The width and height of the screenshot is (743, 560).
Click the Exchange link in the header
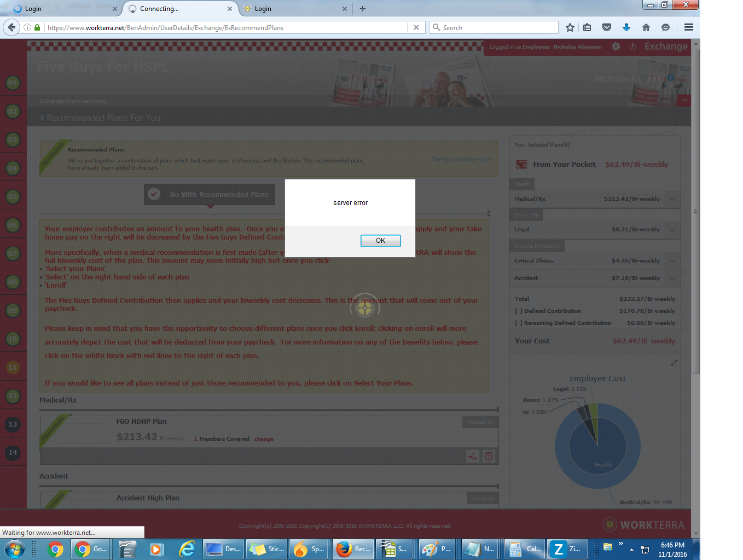point(666,46)
